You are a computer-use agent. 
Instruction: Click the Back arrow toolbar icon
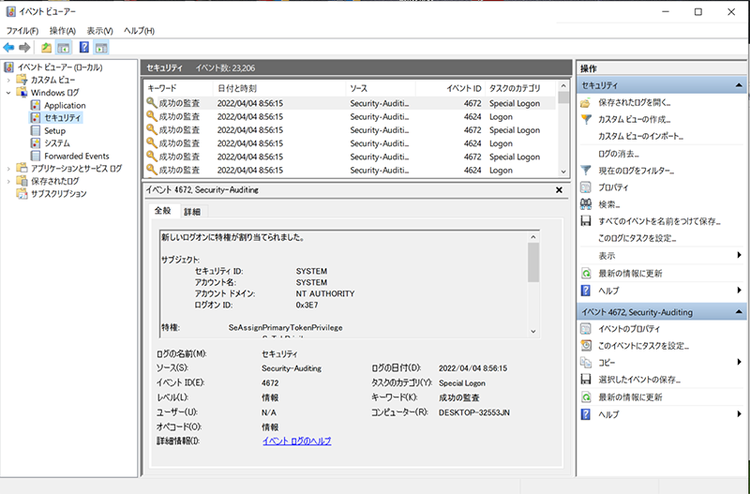[9, 47]
